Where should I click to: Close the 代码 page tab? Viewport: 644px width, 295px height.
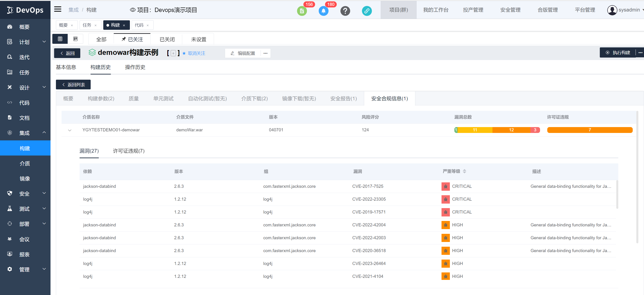pyautogui.click(x=147, y=25)
